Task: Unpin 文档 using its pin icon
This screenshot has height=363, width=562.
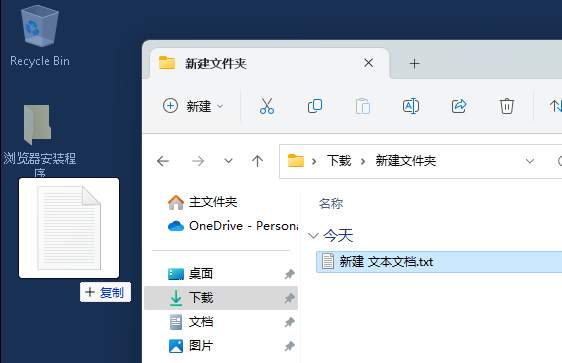Action: coord(290,322)
